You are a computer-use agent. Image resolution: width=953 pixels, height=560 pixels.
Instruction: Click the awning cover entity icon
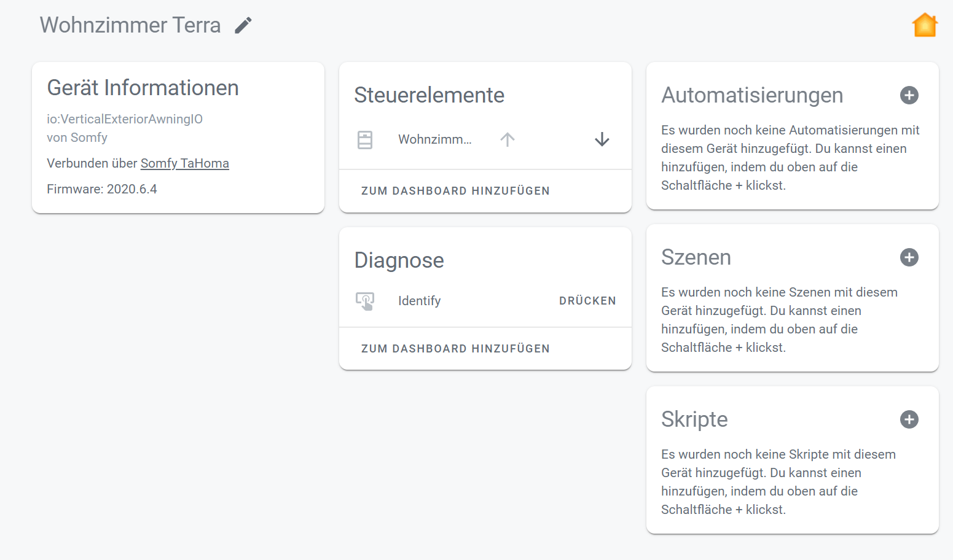coord(365,139)
